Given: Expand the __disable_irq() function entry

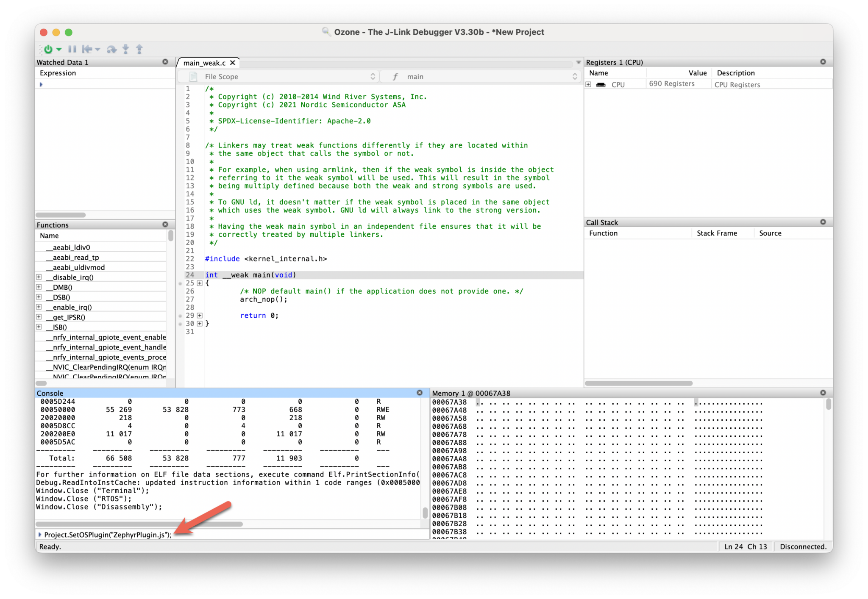Looking at the screenshot, I should coord(38,277).
